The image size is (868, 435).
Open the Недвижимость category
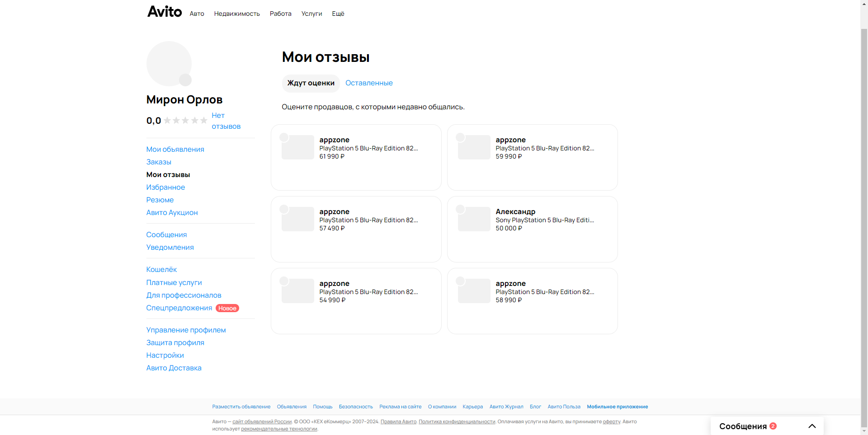coord(237,14)
